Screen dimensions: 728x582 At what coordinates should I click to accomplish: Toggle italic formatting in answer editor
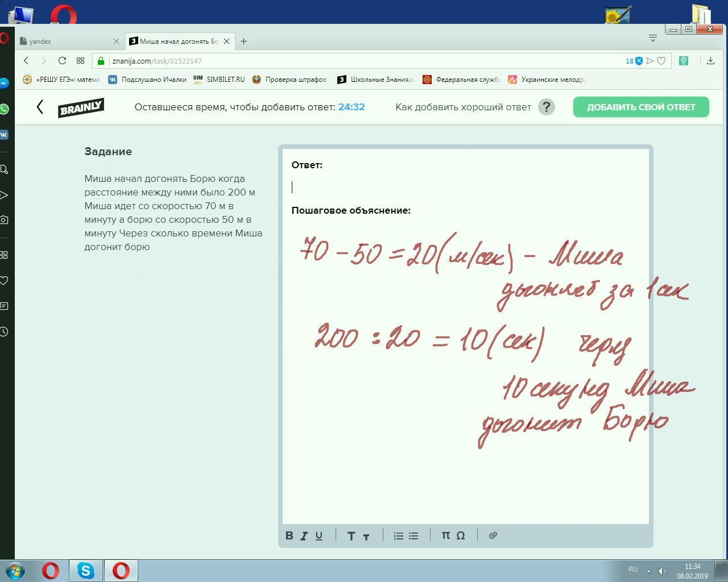click(x=304, y=535)
